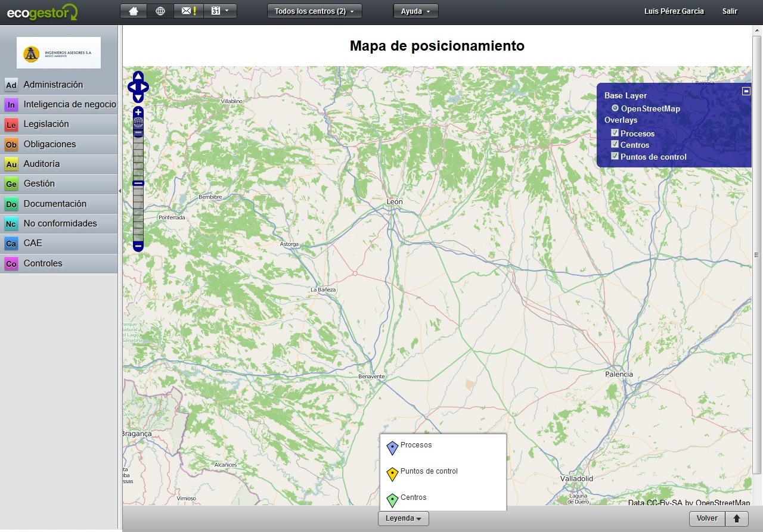Open the calendar icon in the toolbar

point(217,10)
